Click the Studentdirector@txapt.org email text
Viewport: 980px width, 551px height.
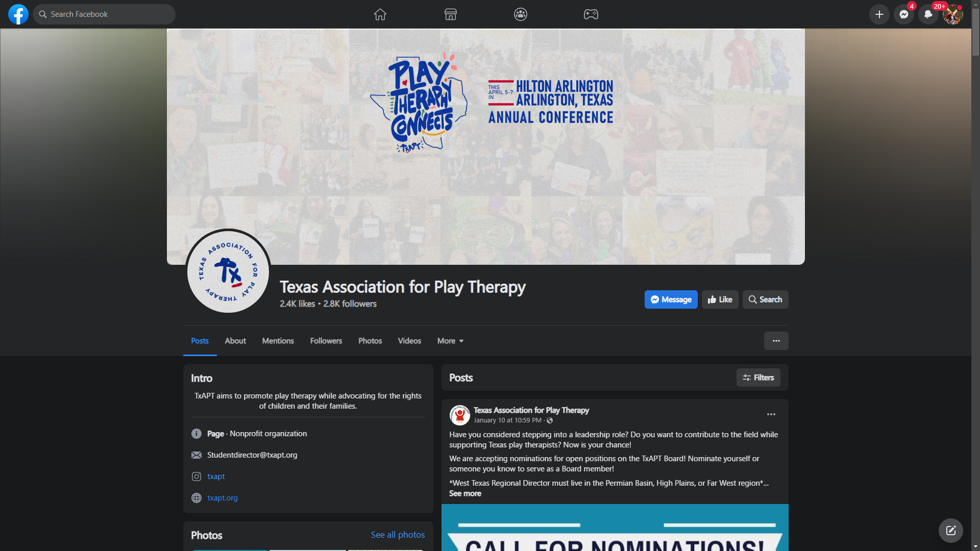coord(252,455)
